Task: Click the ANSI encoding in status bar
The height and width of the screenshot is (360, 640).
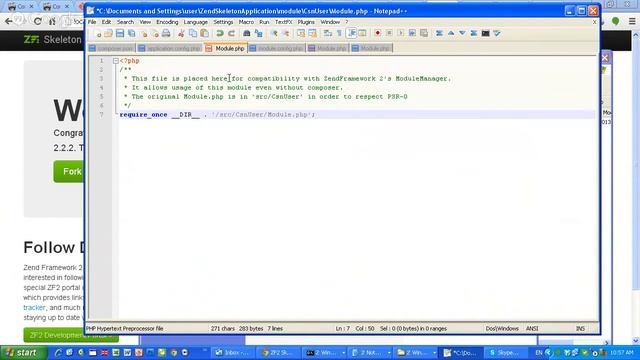Action: pos(532,329)
